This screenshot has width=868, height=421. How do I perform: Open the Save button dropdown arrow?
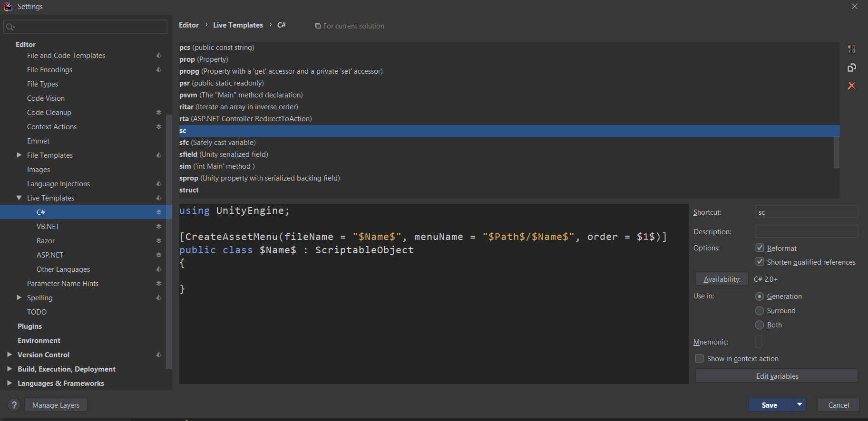click(800, 405)
